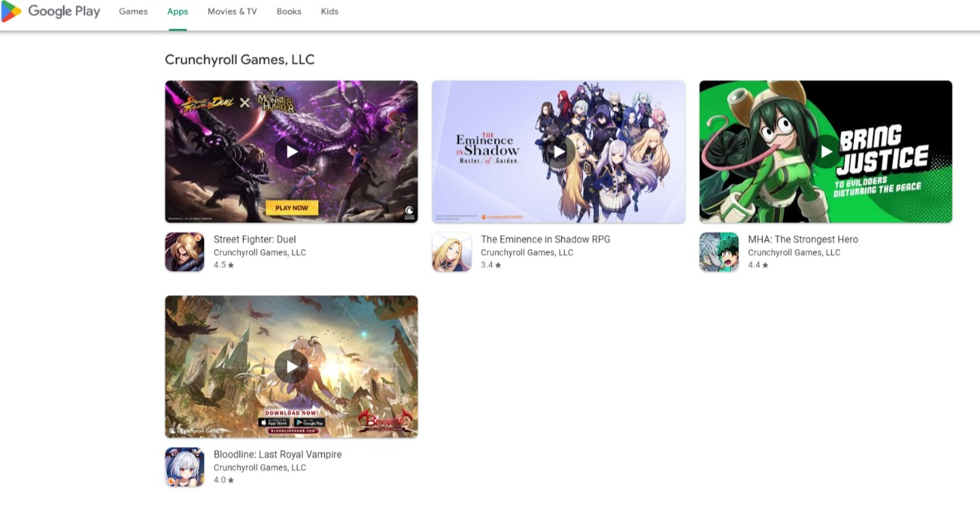The width and height of the screenshot is (980, 508).
Task: Play The Eminence in Shadow trailer video
Action: point(559,152)
